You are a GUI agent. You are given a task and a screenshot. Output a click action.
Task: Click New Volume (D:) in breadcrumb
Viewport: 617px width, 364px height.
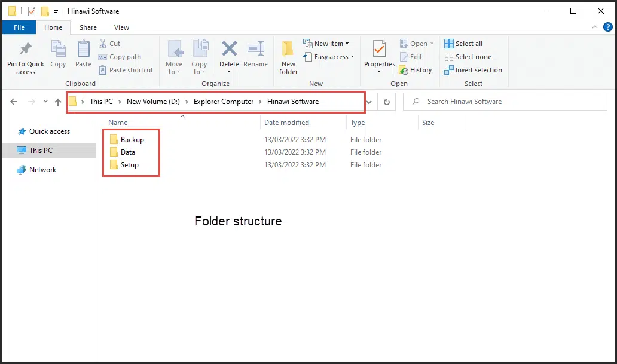coord(153,102)
